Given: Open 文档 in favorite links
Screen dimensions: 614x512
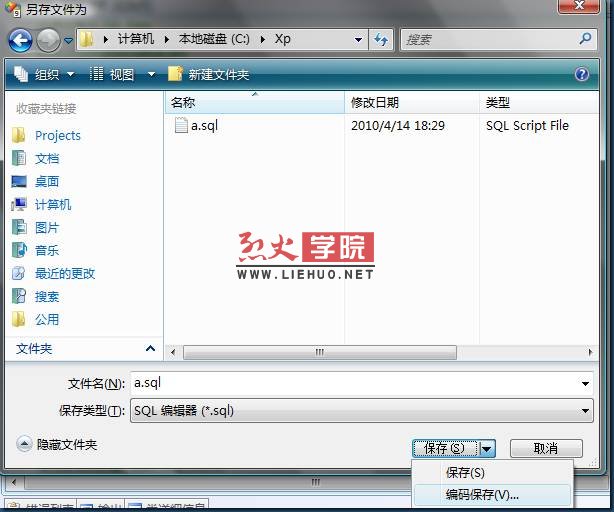Looking at the screenshot, I should point(47,159).
